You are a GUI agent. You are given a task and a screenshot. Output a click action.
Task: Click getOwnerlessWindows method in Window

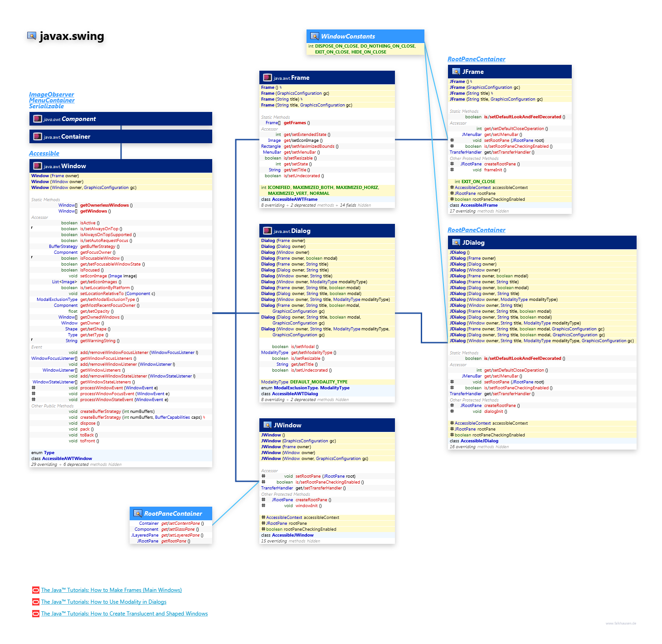pos(104,205)
